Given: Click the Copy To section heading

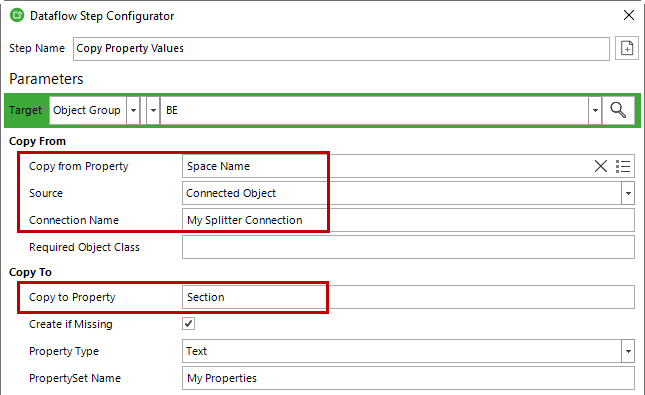Looking at the screenshot, I should [30, 272].
